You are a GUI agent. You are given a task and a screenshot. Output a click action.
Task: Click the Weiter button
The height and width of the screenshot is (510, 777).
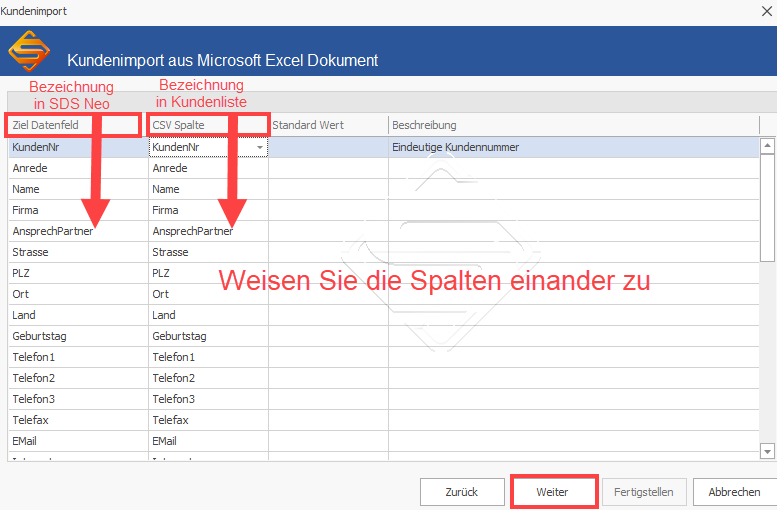(x=553, y=492)
